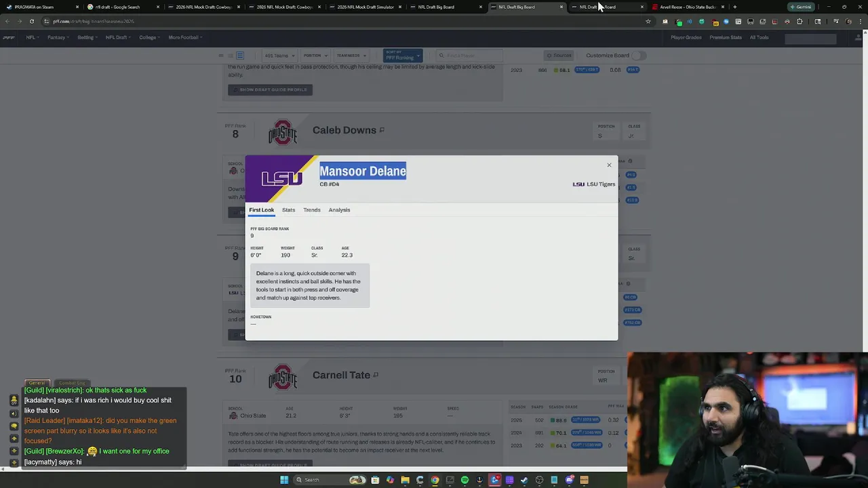Open Spotify from the taskbar
Viewport: 868px width, 488px height.
[x=465, y=480]
